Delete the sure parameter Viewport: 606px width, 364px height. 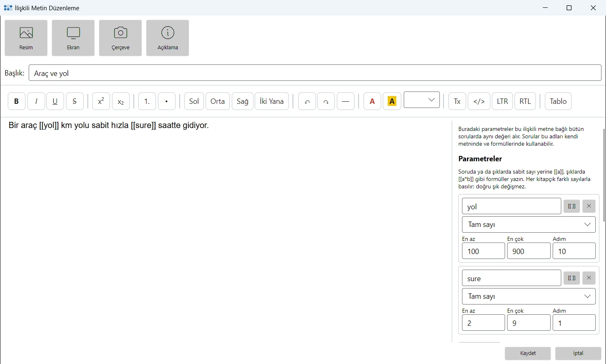click(589, 278)
